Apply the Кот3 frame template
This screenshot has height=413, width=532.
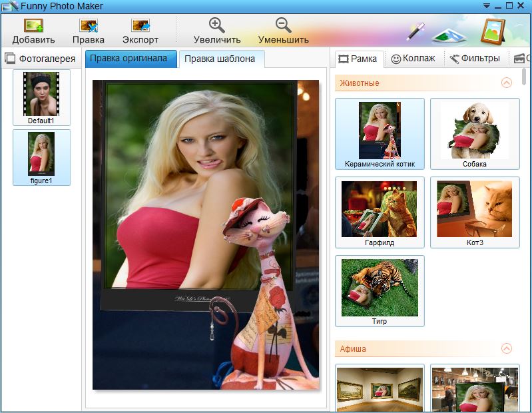click(x=475, y=212)
